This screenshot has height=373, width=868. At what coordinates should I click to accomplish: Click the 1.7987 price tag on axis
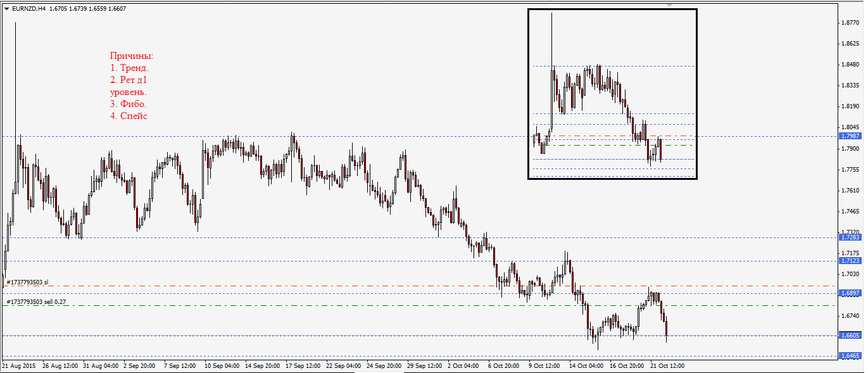[x=849, y=136]
